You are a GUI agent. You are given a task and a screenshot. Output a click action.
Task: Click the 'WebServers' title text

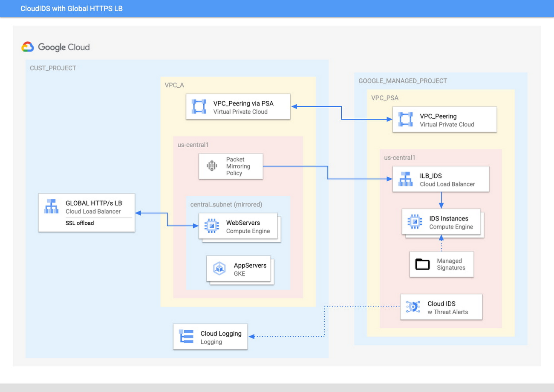click(243, 223)
